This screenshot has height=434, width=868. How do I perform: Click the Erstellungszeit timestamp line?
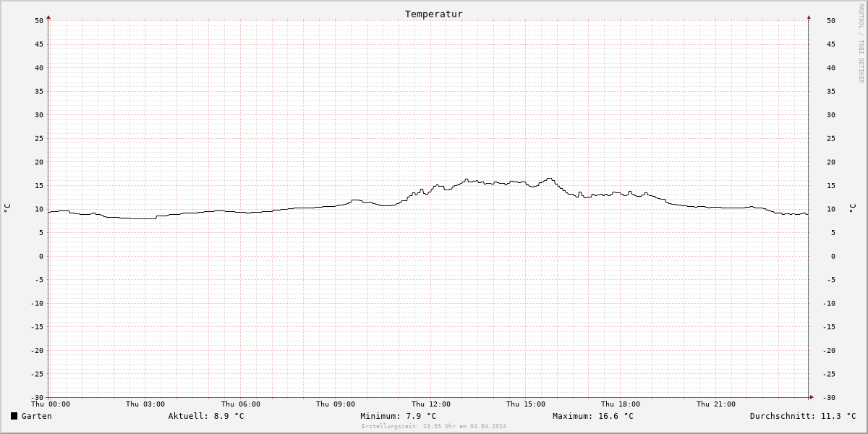click(x=434, y=426)
